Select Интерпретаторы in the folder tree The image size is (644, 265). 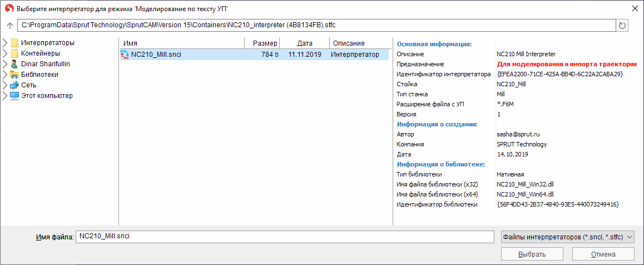48,43
